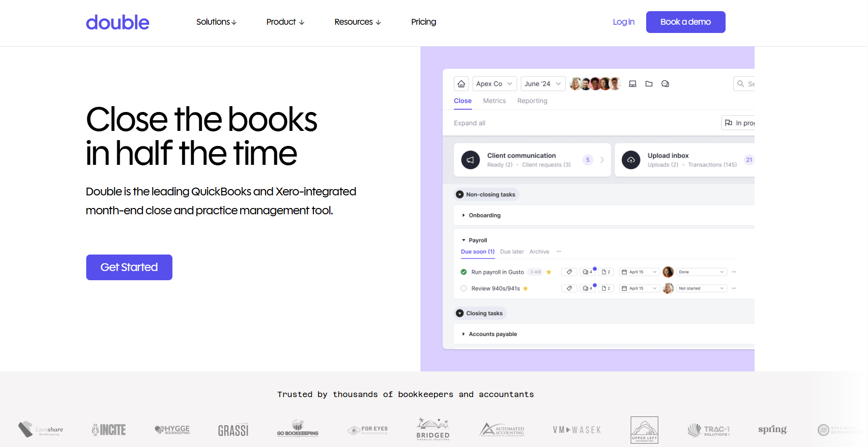Click the Client communication count badge 5
This screenshot has width=868, height=447.
pos(588,160)
